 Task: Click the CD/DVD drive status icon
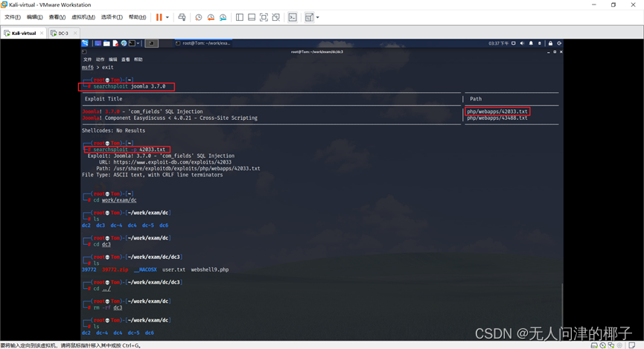tap(602, 345)
